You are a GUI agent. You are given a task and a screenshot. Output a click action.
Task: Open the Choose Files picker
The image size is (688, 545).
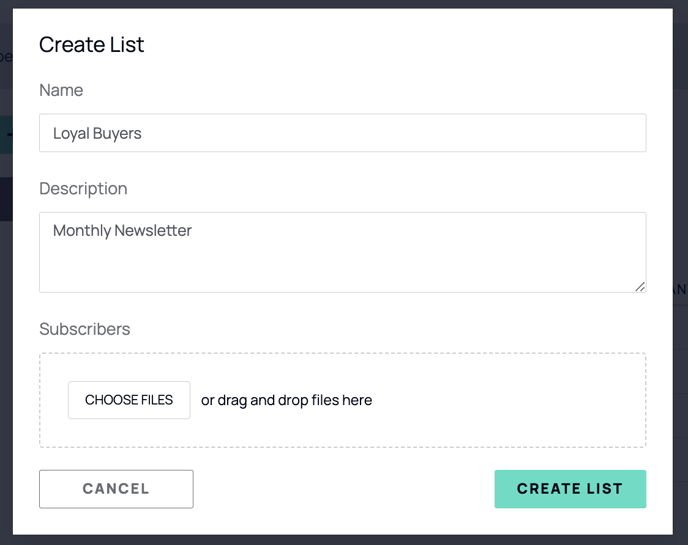(x=129, y=400)
